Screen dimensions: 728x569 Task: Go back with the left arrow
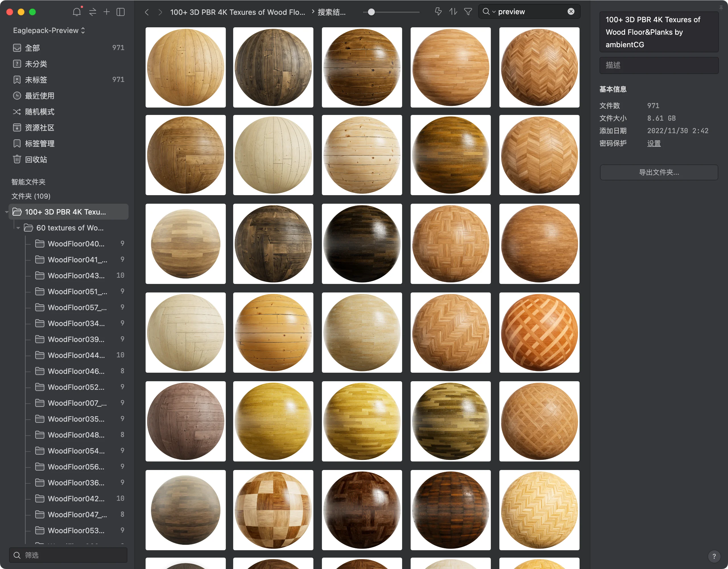pos(147,12)
